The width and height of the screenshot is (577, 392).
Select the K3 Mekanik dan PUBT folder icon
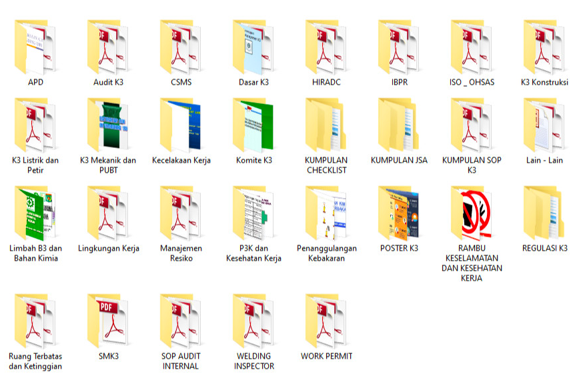(x=108, y=125)
